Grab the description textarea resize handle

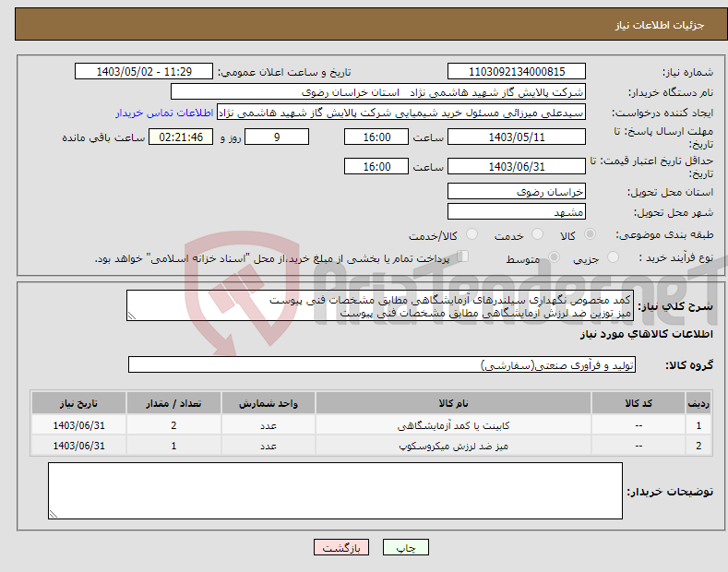(132, 316)
